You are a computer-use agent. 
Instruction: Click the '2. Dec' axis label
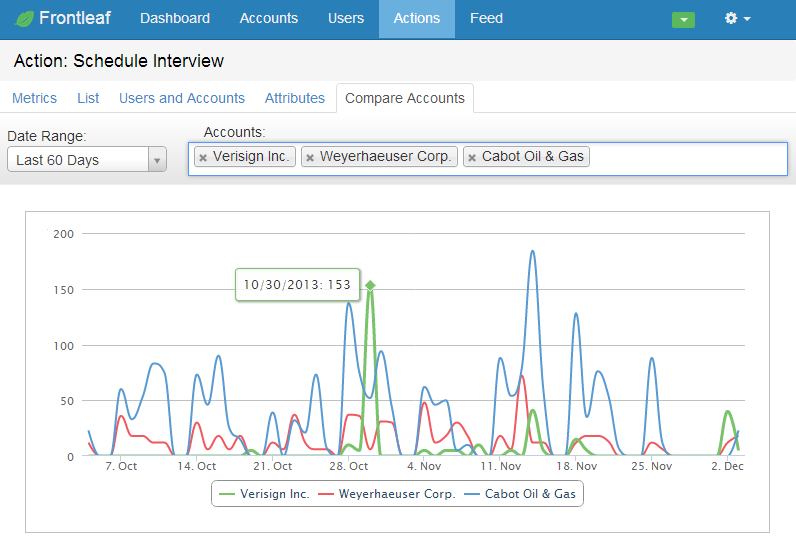(727, 466)
